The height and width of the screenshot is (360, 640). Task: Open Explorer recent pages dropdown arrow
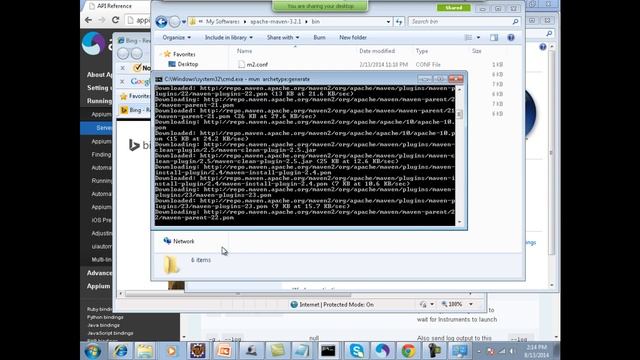point(184,22)
